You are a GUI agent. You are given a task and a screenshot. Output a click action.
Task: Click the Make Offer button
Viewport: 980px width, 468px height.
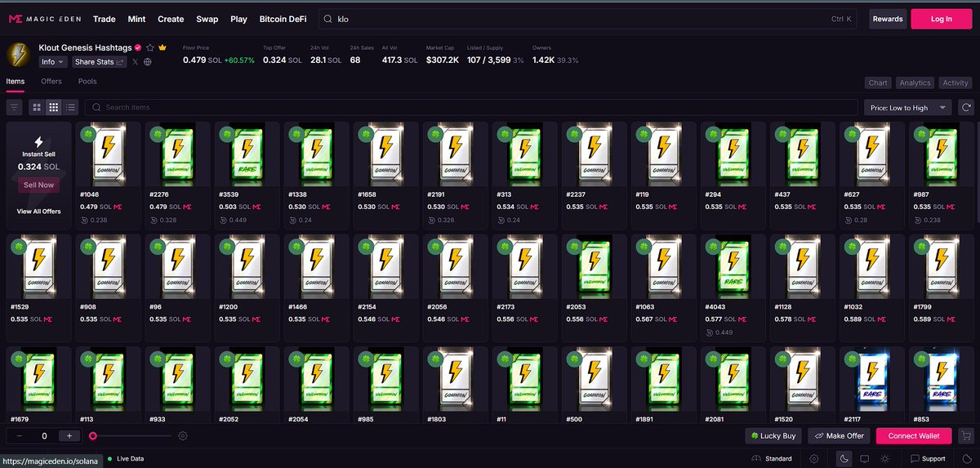(840, 436)
